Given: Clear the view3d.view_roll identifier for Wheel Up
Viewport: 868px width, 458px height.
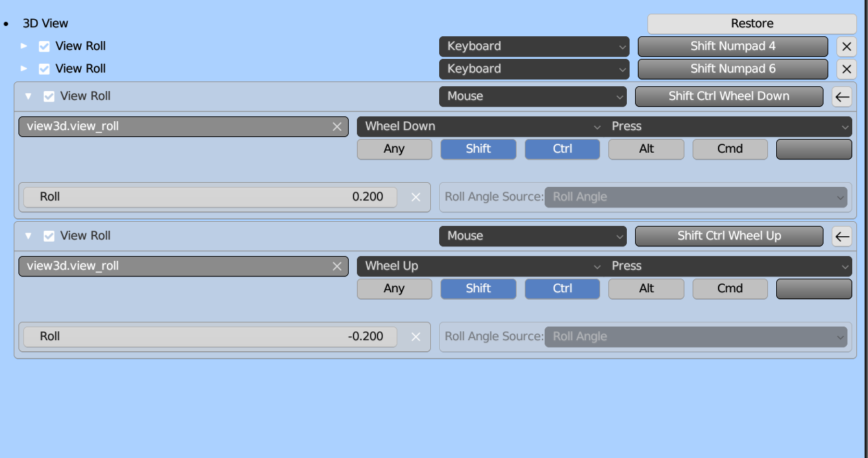Looking at the screenshot, I should 336,266.
